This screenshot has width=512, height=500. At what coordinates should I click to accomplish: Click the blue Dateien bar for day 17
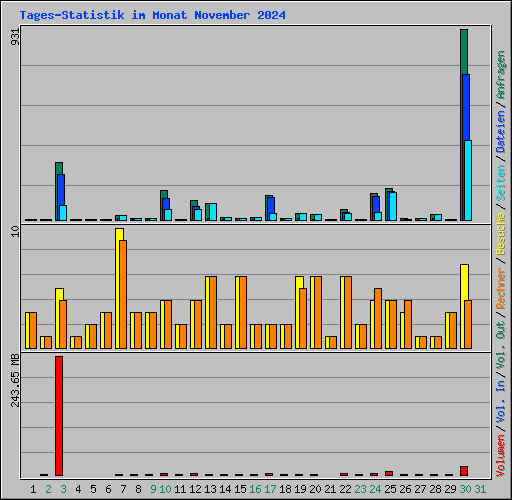[271, 205]
